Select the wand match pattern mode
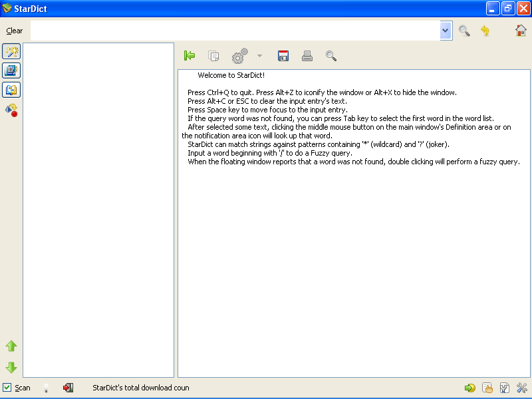Image resolution: width=532 pixels, height=399 pixels. pos(11,51)
